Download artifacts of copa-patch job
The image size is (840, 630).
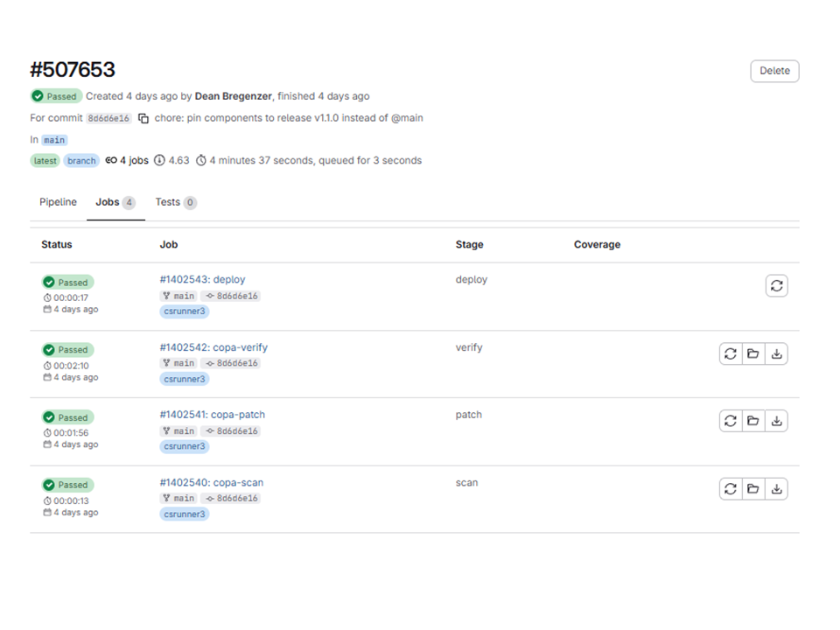(776, 421)
